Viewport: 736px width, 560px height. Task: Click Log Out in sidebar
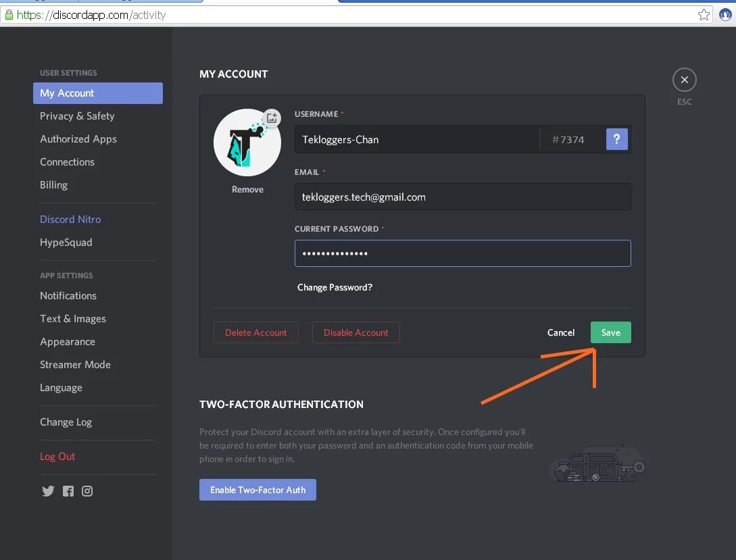point(57,457)
